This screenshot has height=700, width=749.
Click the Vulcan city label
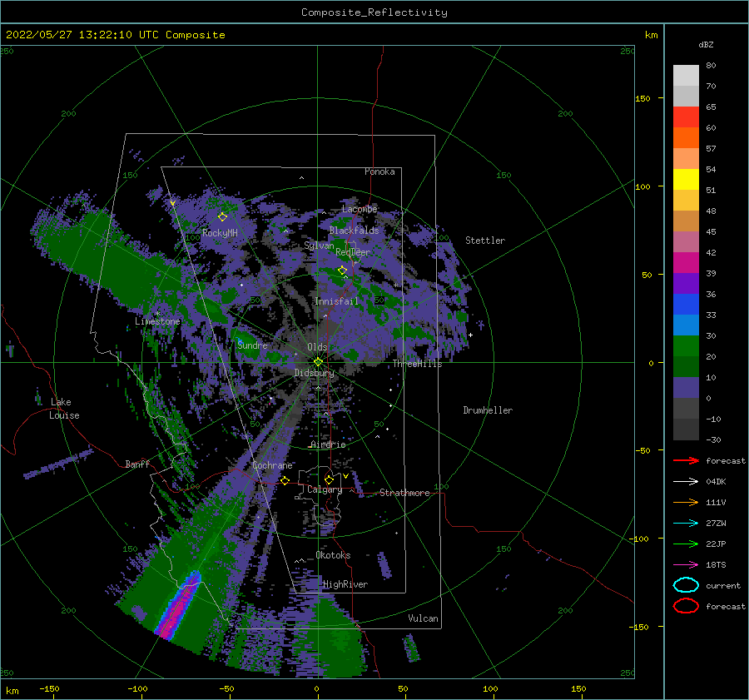tap(423, 618)
